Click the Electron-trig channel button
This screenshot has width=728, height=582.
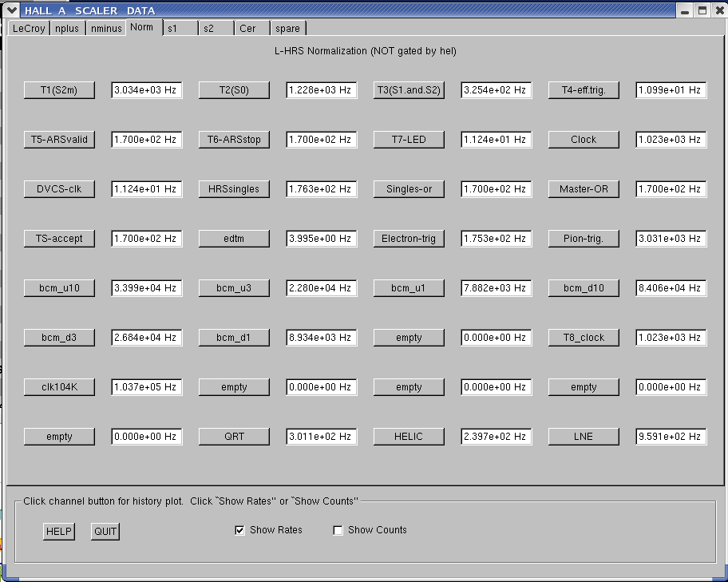(409, 239)
